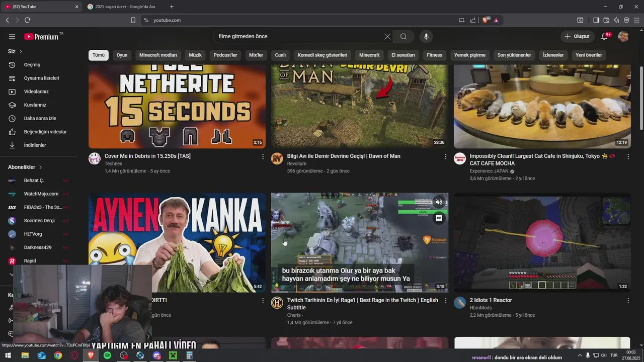
Task: Bookmark this page from the address bar
Action: click(x=133, y=20)
